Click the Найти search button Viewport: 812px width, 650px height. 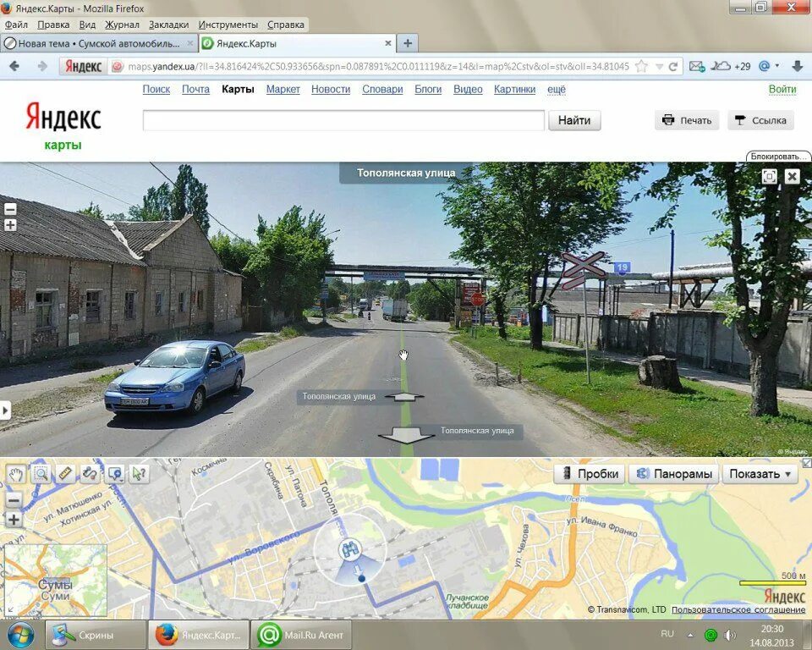(574, 120)
